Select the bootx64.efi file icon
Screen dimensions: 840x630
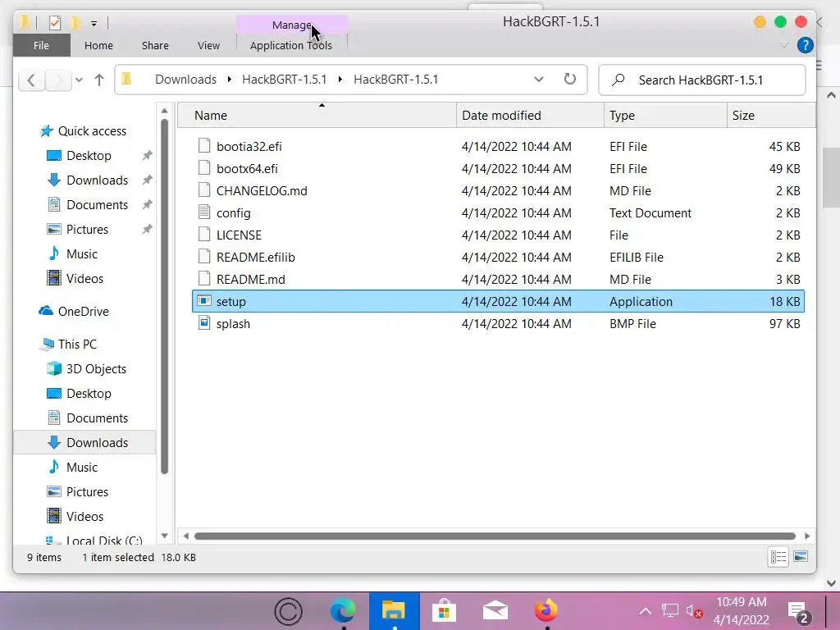[x=204, y=168]
